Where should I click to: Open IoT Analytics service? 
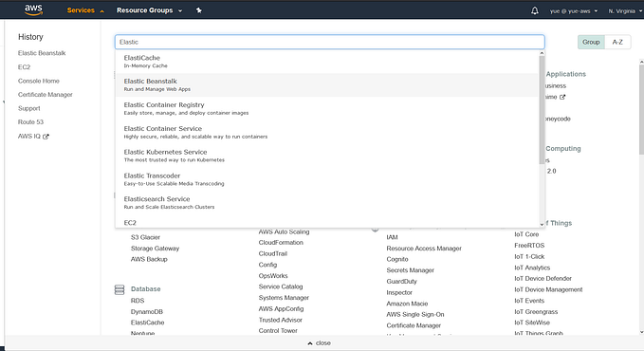click(532, 268)
